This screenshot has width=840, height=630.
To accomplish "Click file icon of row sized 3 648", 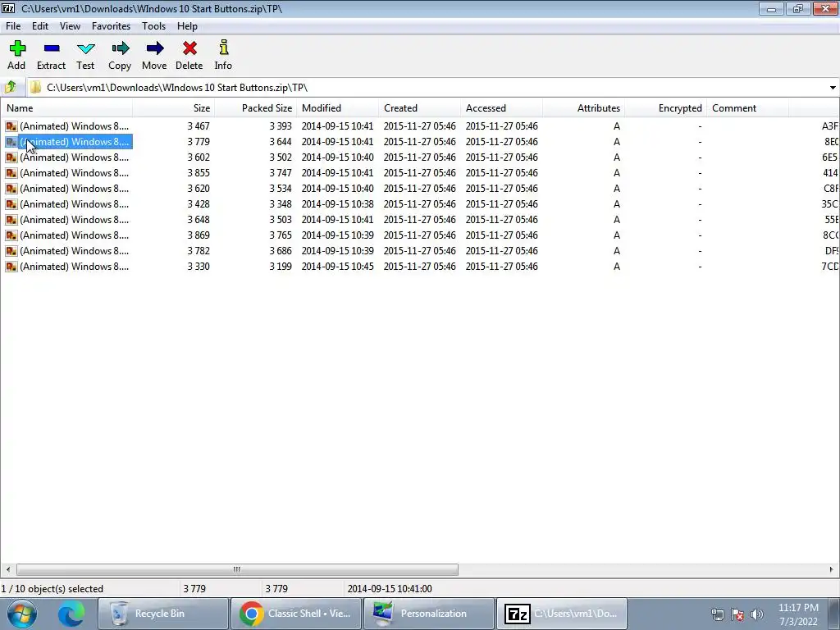I will 11,219.
